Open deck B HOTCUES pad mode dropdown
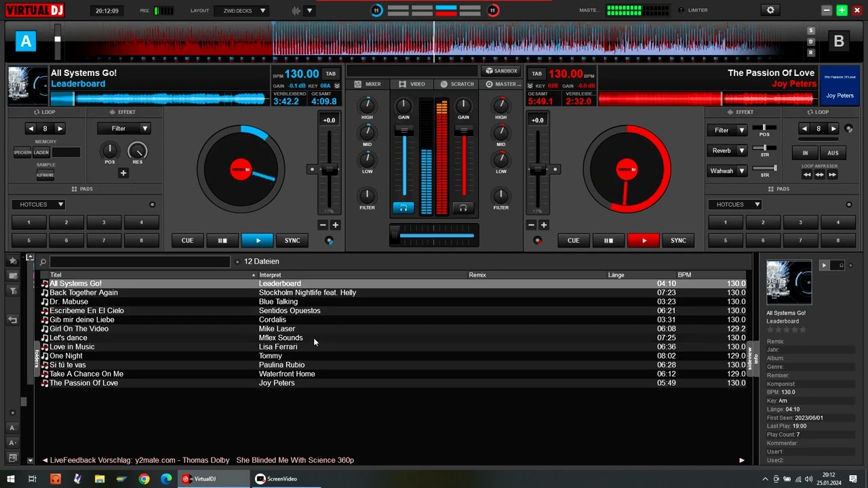The width and height of the screenshot is (868, 488). pyautogui.click(x=735, y=205)
